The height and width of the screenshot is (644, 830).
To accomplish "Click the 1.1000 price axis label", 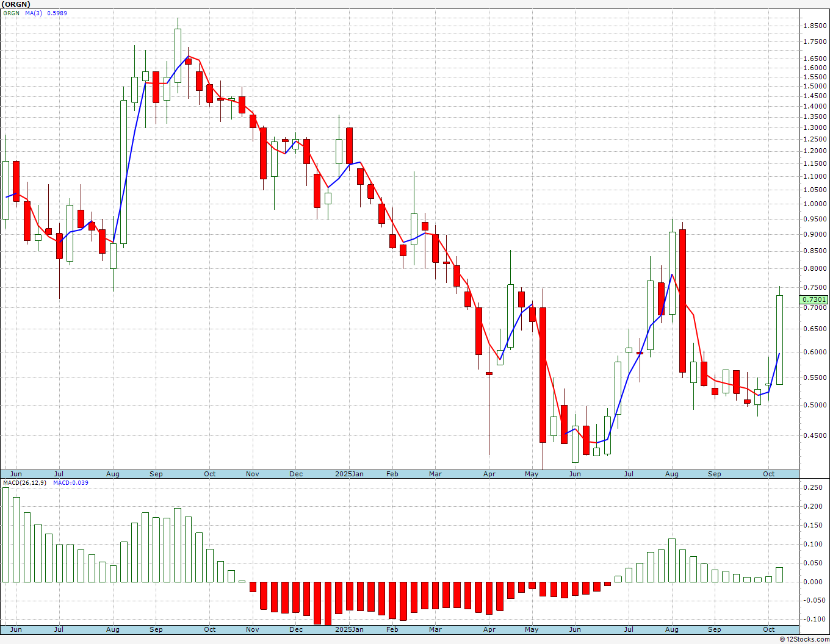I will 815,176.
